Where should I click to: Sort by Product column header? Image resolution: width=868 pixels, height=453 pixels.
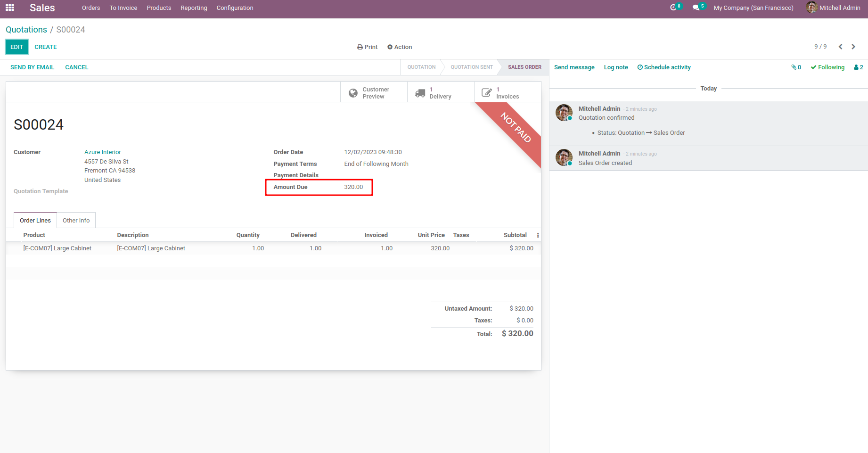34,235
